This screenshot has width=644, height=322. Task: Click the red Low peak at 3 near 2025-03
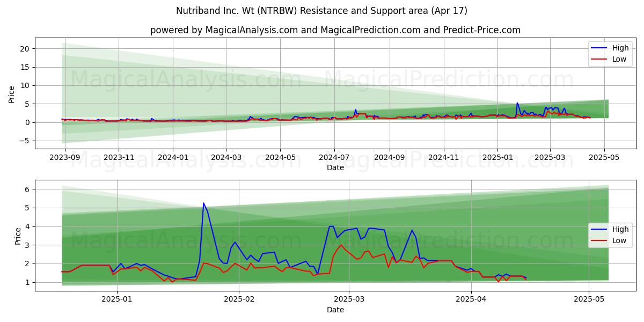pos(341,245)
